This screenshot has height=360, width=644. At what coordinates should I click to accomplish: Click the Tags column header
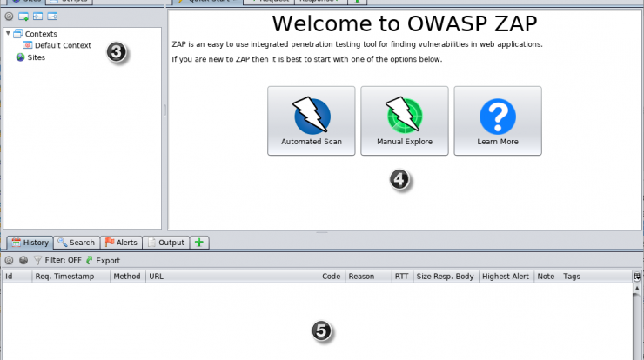pos(596,277)
